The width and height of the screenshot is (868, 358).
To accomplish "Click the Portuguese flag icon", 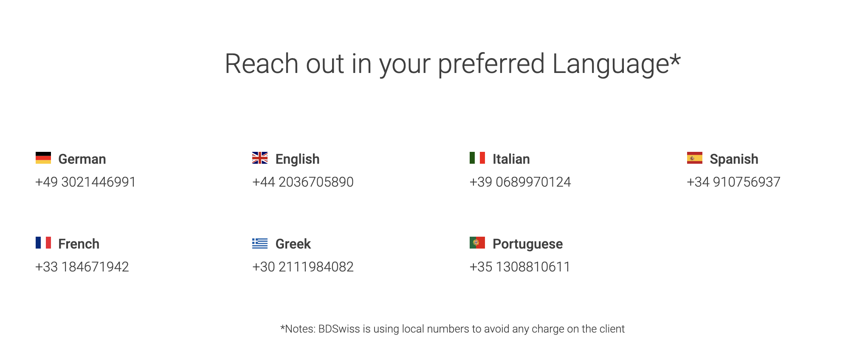I will click(477, 243).
